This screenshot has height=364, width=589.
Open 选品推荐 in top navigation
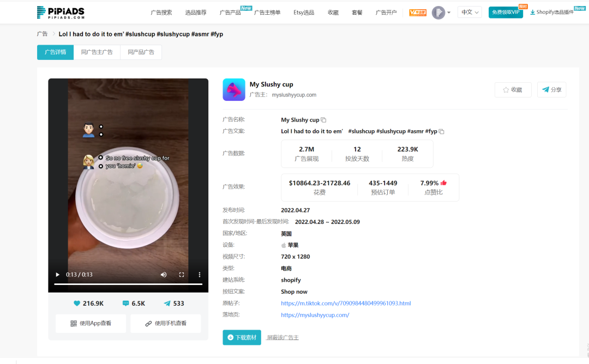pos(196,13)
